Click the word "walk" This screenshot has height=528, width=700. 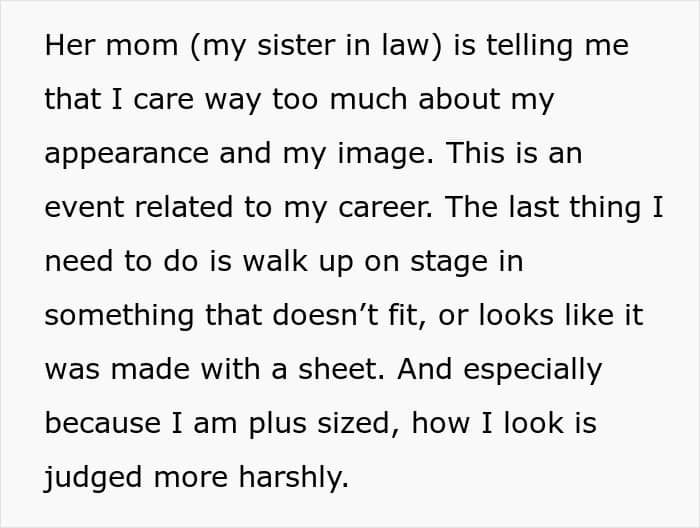275,261
